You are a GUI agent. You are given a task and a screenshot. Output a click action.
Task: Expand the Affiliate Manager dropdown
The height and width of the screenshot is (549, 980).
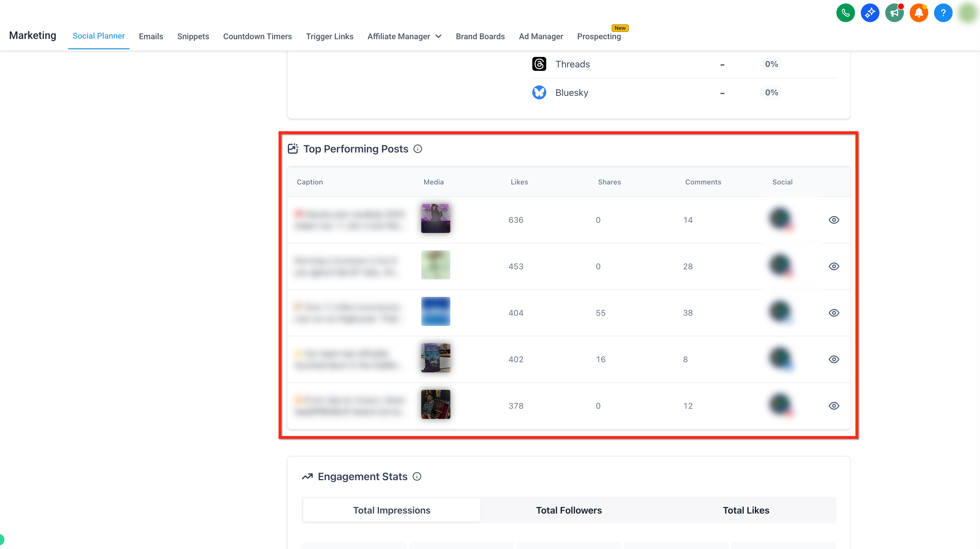[404, 37]
